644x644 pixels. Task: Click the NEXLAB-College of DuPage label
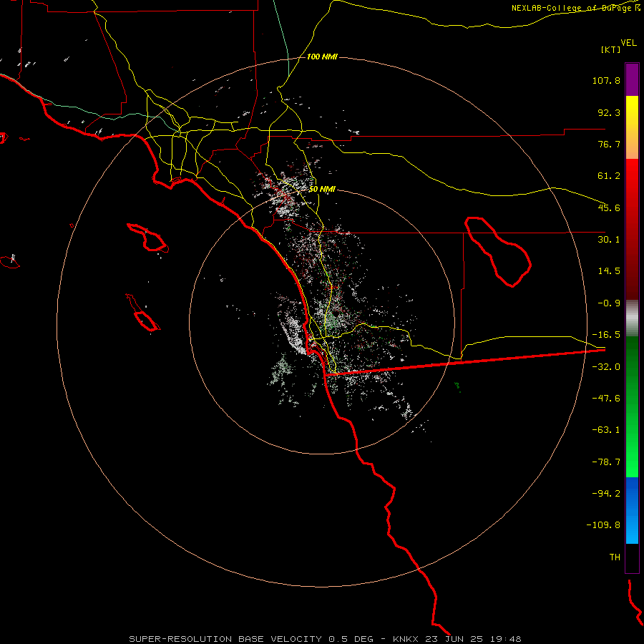[x=575, y=8]
